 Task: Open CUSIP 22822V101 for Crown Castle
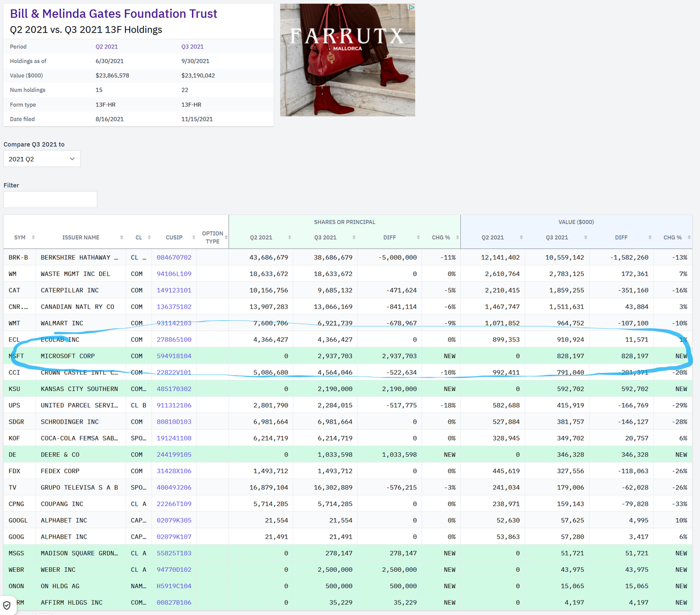[x=174, y=372]
